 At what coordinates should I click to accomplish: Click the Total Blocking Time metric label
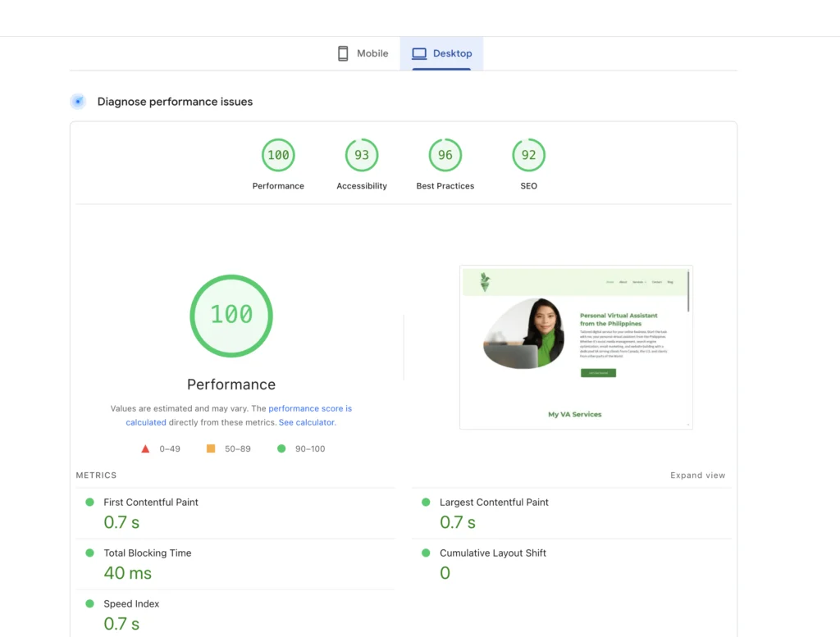tap(148, 553)
